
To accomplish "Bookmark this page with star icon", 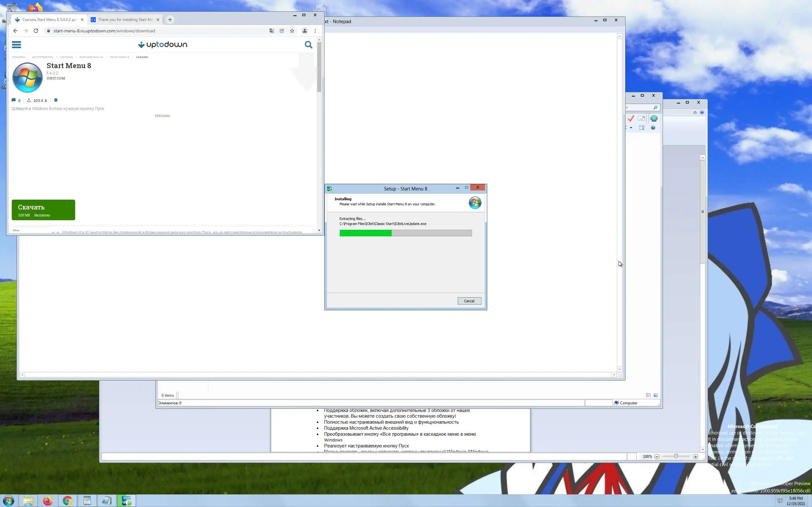I will [292, 31].
